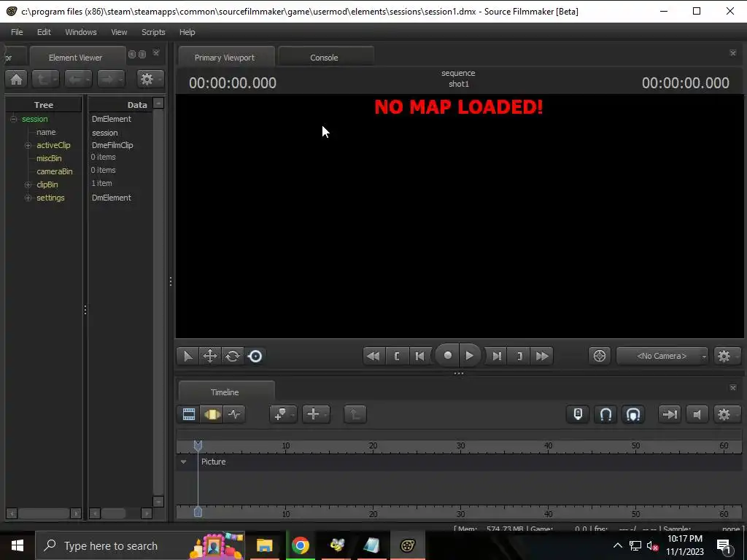This screenshot has width=747, height=560.
Task: Click the taskbar search box
Action: tap(141, 545)
